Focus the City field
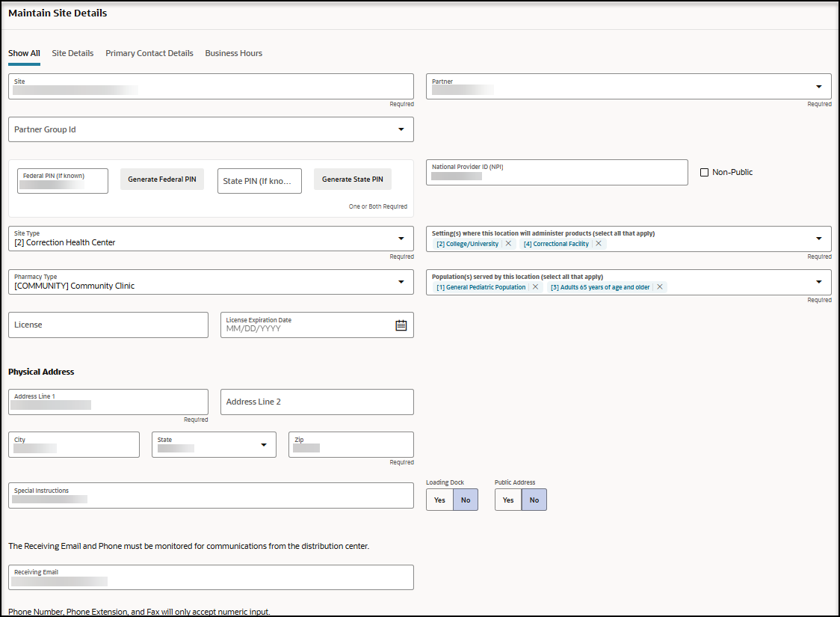 (x=74, y=444)
